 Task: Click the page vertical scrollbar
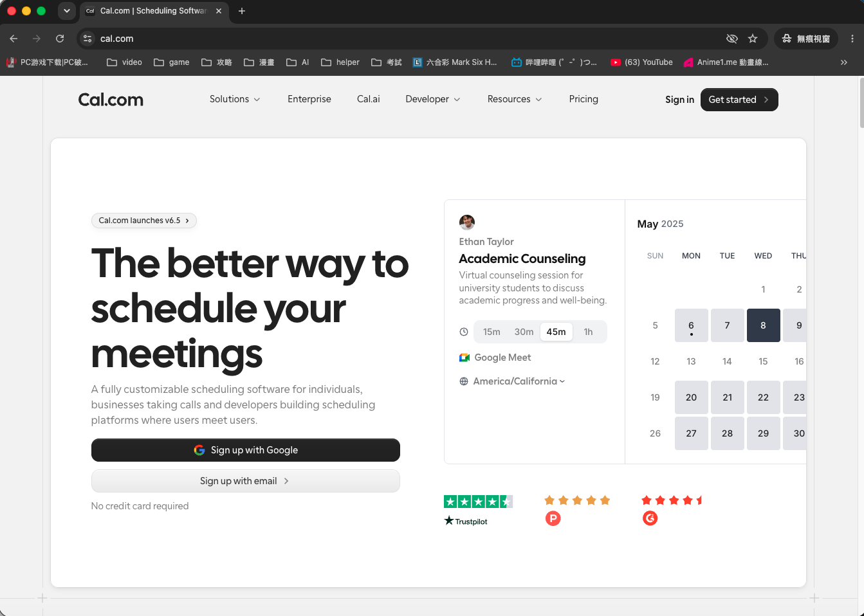tap(861, 103)
